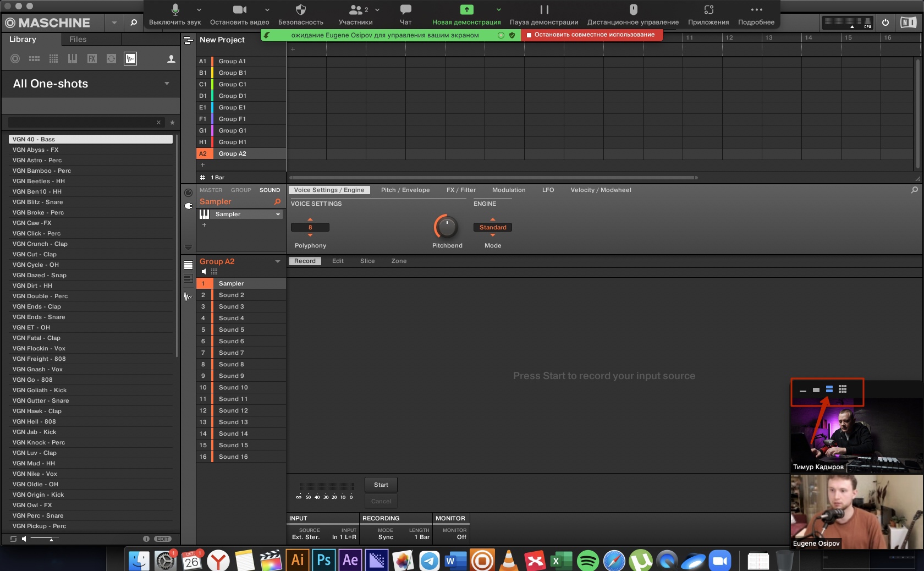924x571 pixels.
Task: Open the Pitch / Envelope page
Action: pos(405,190)
